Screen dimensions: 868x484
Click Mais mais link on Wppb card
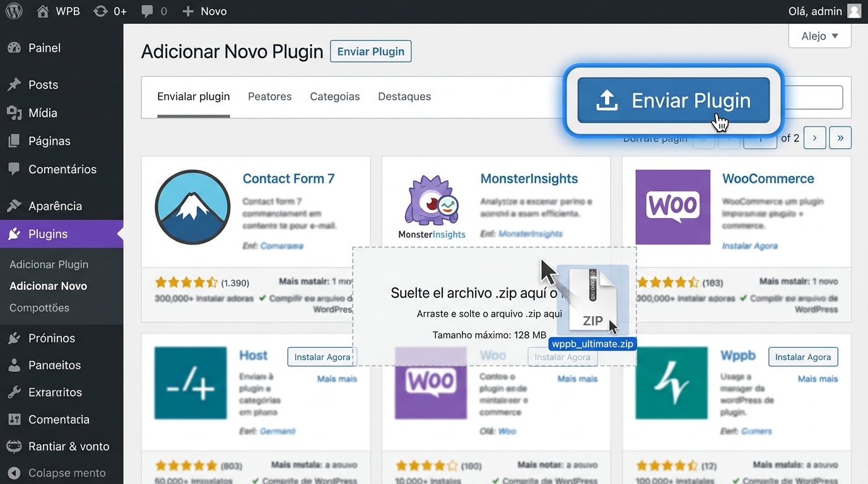click(818, 379)
